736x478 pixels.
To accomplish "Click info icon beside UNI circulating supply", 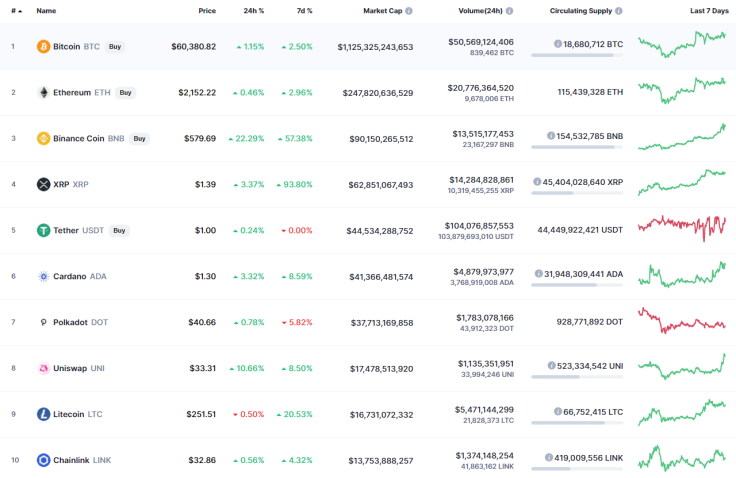I will tap(552, 366).
